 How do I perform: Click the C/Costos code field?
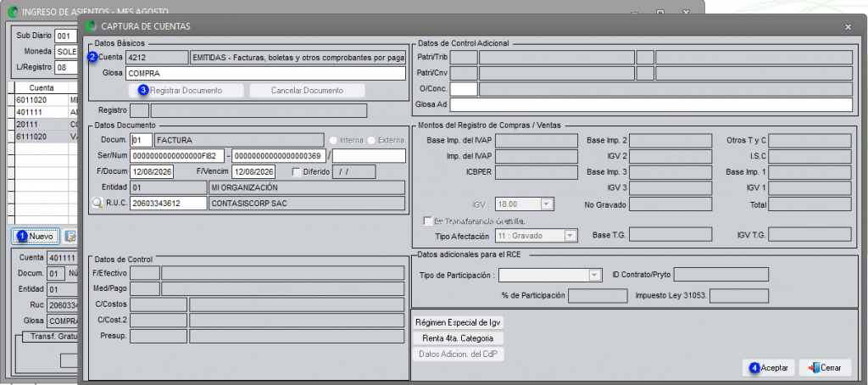pyautogui.click(x=159, y=304)
